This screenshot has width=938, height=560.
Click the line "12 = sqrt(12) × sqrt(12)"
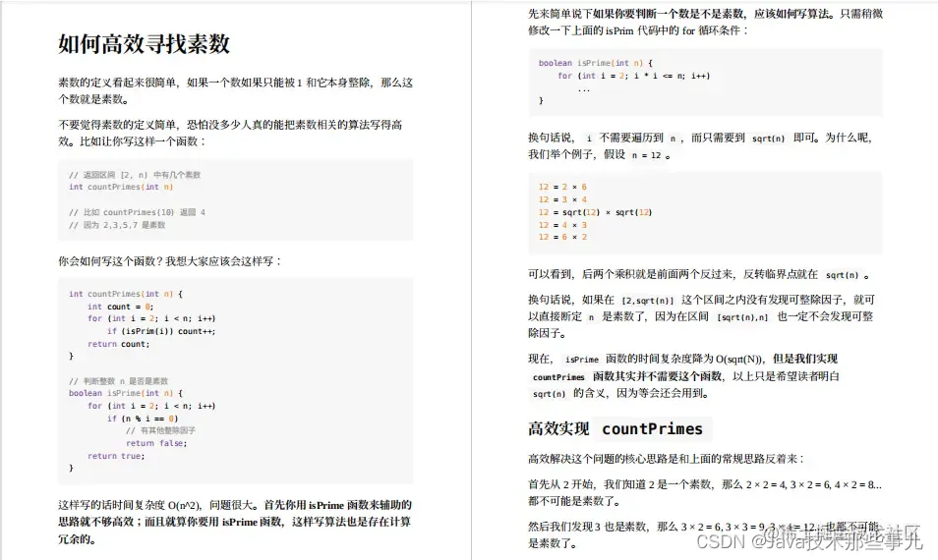595,212
